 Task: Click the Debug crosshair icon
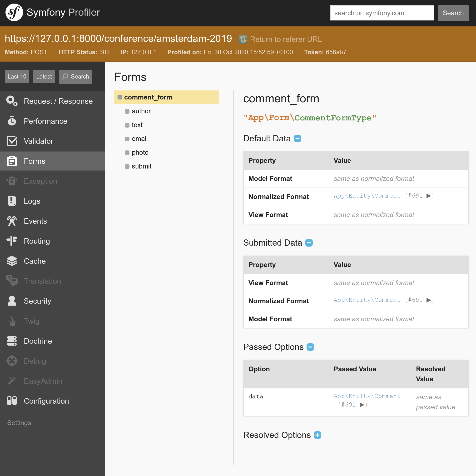12,361
